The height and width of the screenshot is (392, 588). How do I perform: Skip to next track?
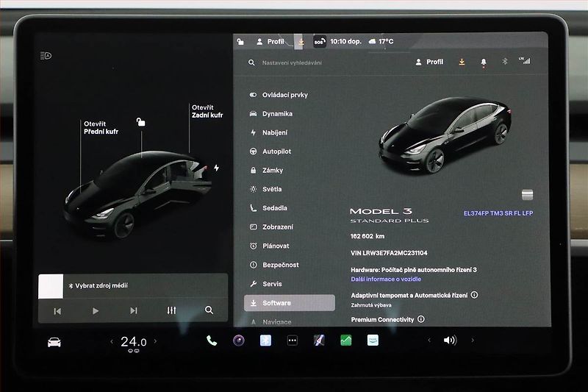134,310
